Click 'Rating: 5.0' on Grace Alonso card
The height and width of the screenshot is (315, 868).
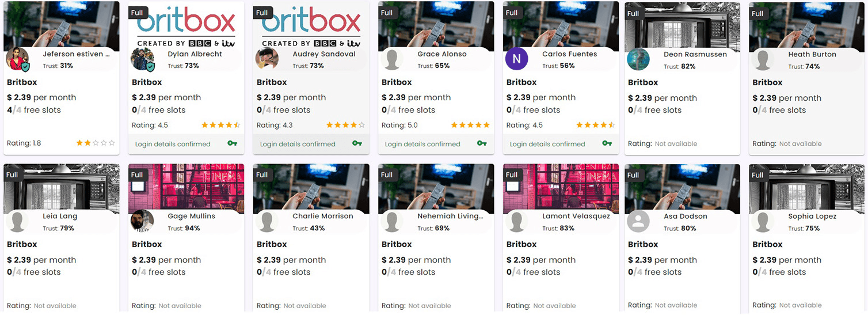coord(399,125)
